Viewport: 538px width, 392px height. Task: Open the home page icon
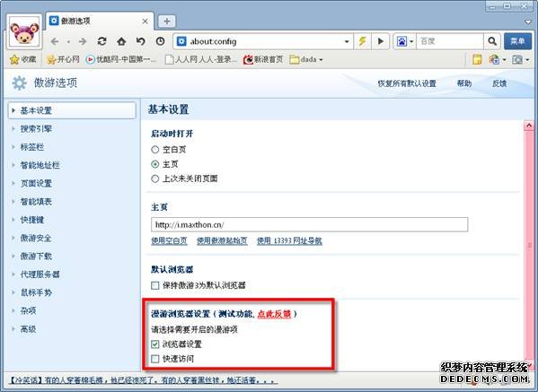pyautogui.click(x=121, y=41)
